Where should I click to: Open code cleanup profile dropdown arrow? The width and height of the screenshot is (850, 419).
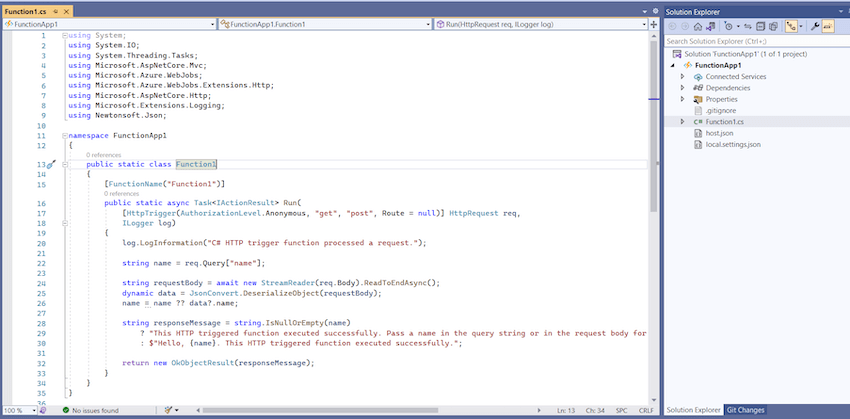click(177, 411)
